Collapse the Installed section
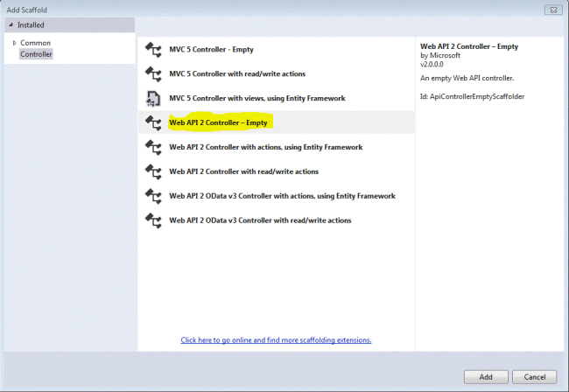The image size is (569, 392). point(11,25)
